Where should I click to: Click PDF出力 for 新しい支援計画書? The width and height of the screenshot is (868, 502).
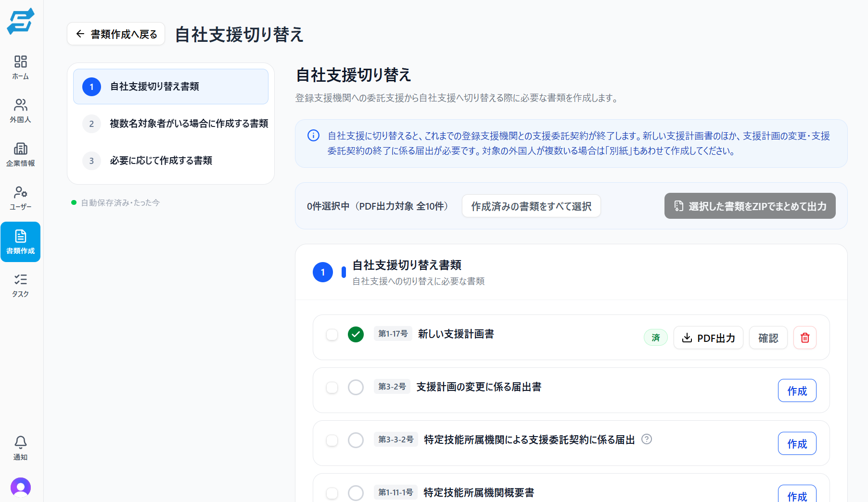pyautogui.click(x=708, y=338)
